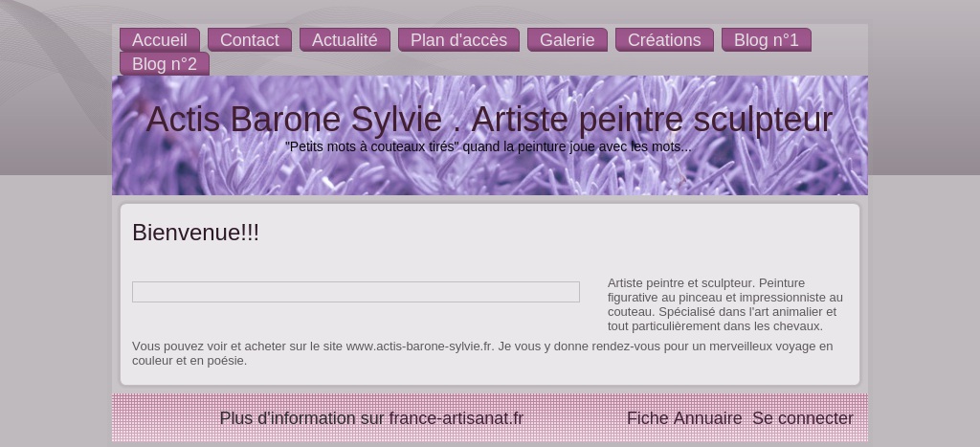Image resolution: width=980 pixels, height=447 pixels.
Task: Click the "Petits mots à couteaux tirés" subtitle
Action: (x=488, y=146)
